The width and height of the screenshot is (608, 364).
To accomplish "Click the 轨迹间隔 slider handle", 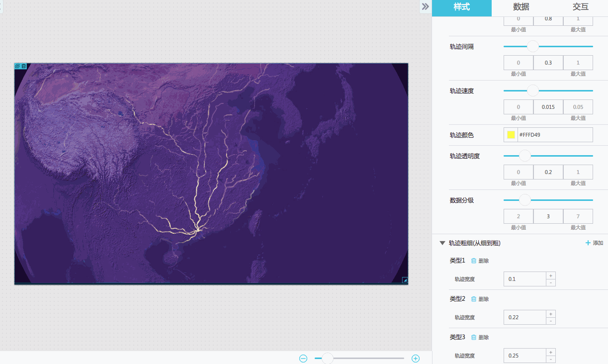I will click(x=533, y=46).
